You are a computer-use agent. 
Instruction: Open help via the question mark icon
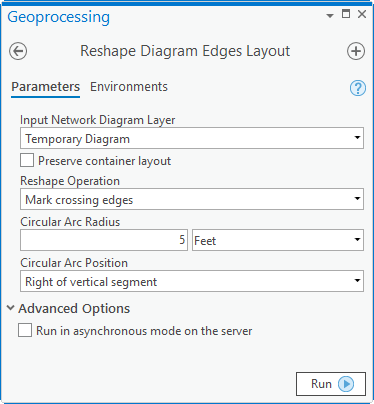point(358,88)
